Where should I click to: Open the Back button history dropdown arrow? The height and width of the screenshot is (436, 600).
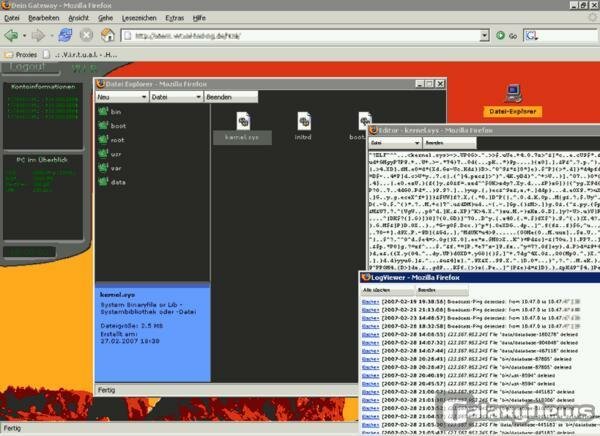(x=24, y=36)
